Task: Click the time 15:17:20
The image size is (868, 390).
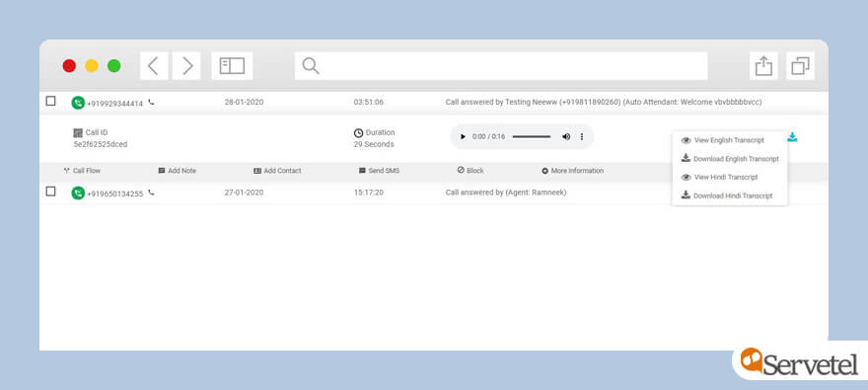Action: [369, 193]
